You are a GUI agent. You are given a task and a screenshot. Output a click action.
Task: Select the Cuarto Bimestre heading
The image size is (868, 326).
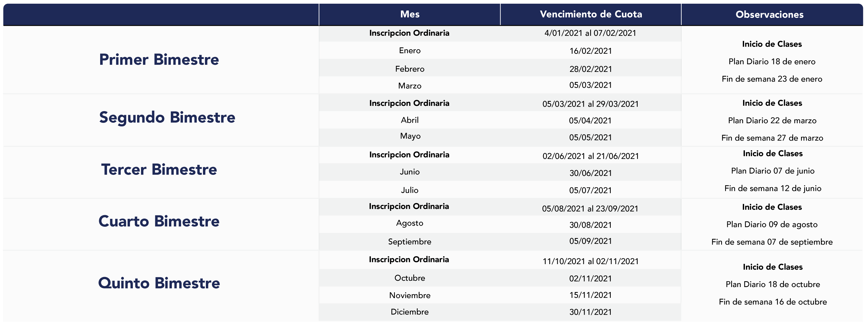tap(159, 221)
